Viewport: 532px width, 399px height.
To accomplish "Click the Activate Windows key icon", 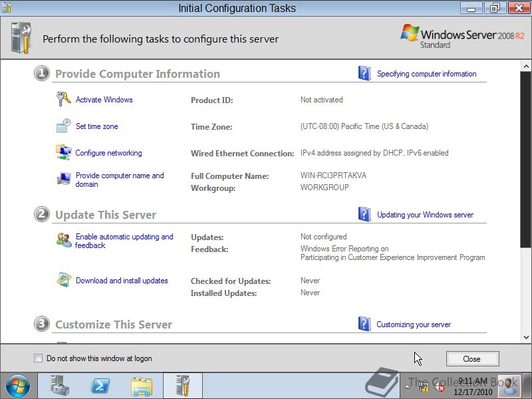I will [63, 99].
